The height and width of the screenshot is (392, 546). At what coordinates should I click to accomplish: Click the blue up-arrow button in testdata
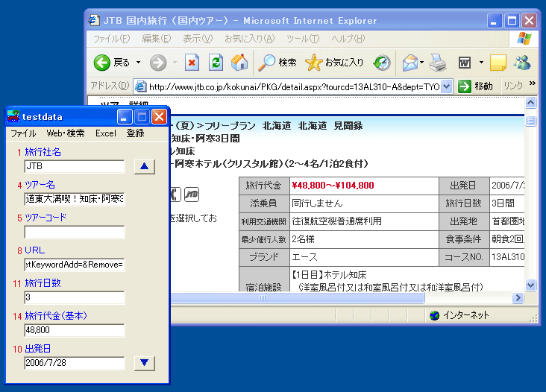(x=144, y=167)
